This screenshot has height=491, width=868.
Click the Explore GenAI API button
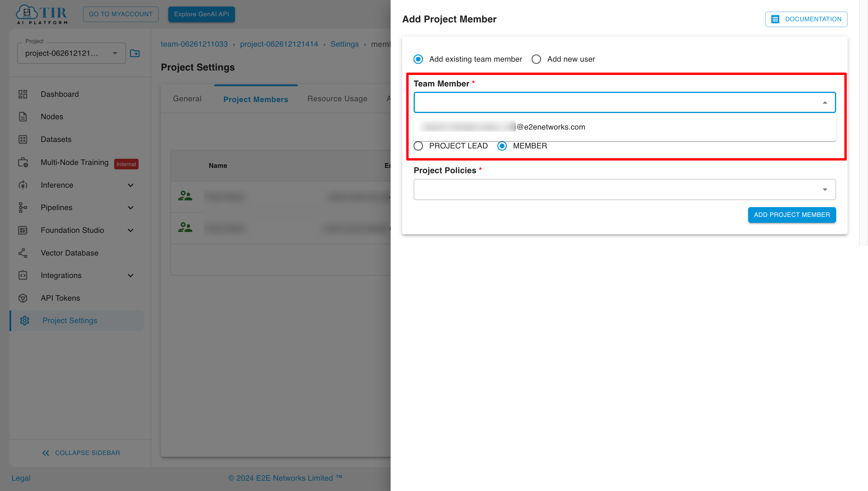[x=201, y=14]
